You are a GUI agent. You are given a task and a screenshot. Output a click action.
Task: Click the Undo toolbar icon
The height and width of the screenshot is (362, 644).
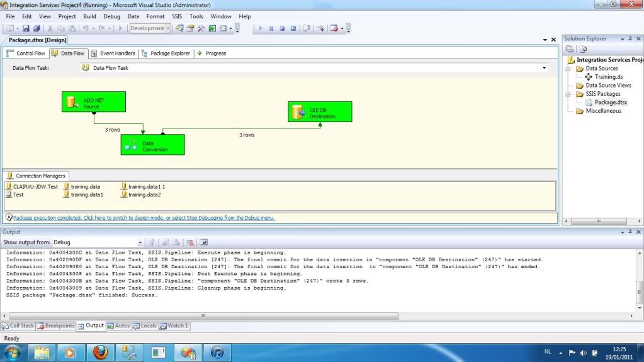click(86, 28)
